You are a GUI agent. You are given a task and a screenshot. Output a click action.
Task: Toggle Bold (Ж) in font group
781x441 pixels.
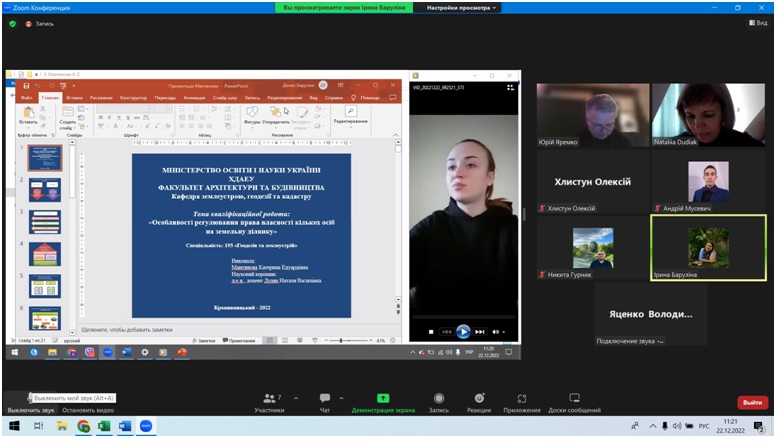(101, 118)
